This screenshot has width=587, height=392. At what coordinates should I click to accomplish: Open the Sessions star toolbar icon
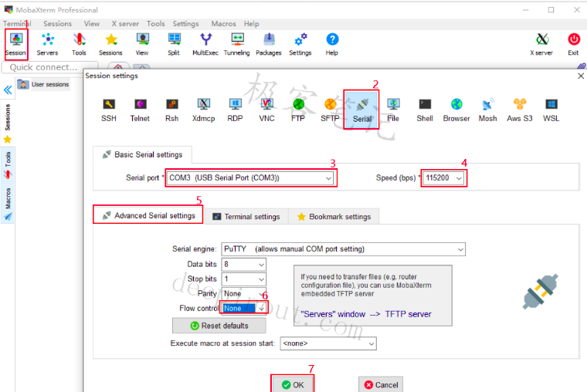coord(110,44)
